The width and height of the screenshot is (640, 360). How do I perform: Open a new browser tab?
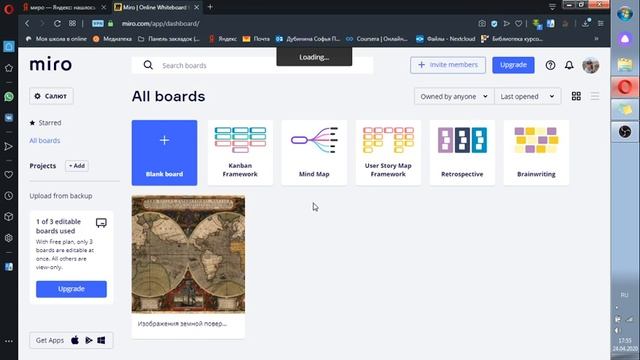[x=210, y=7]
